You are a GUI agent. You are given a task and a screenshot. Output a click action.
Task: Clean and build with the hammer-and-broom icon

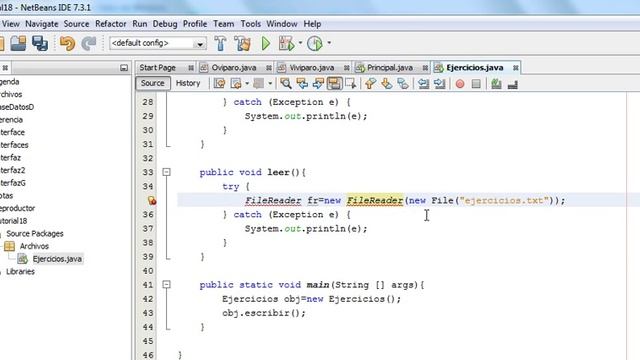242,43
